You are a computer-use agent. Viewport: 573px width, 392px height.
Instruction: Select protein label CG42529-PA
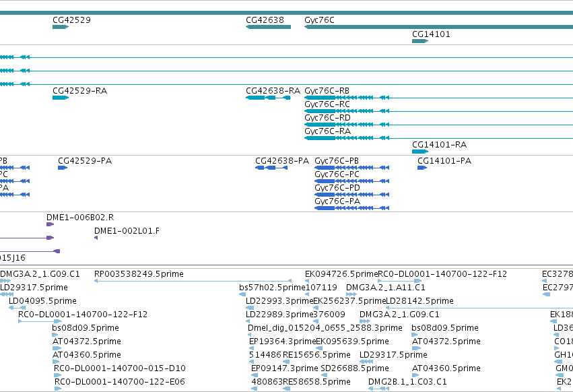click(x=85, y=161)
